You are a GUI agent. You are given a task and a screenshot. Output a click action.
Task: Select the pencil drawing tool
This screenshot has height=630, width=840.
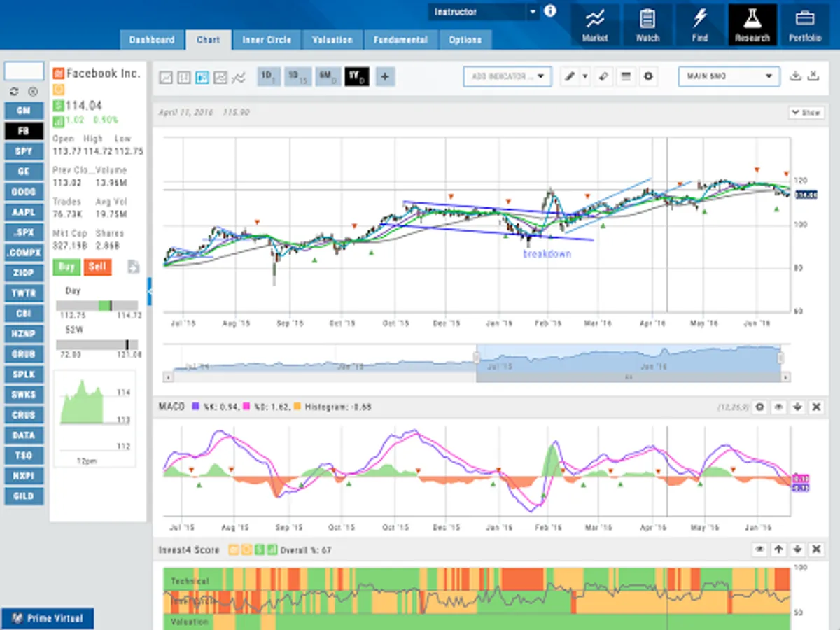click(x=570, y=77)
